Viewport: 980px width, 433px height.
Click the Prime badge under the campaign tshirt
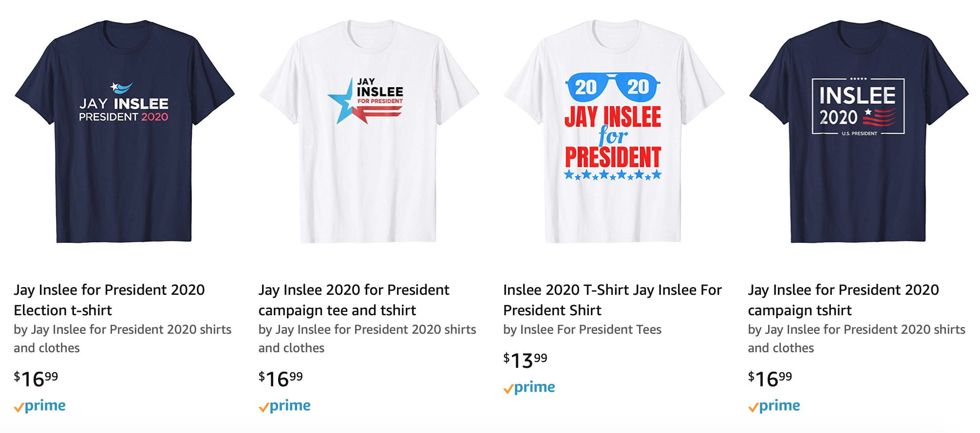coord(774,406)
